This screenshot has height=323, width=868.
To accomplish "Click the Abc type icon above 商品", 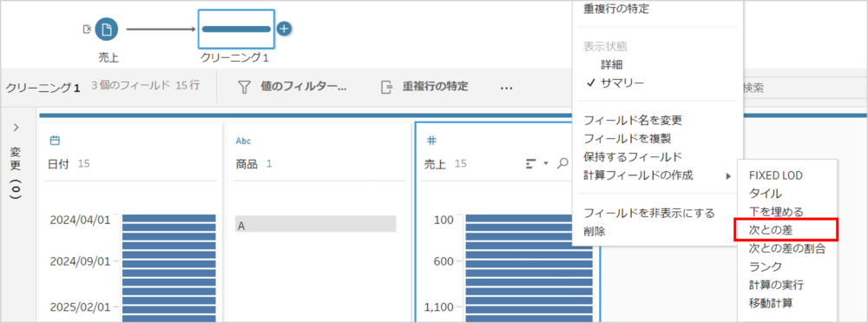I will point(244,141).
